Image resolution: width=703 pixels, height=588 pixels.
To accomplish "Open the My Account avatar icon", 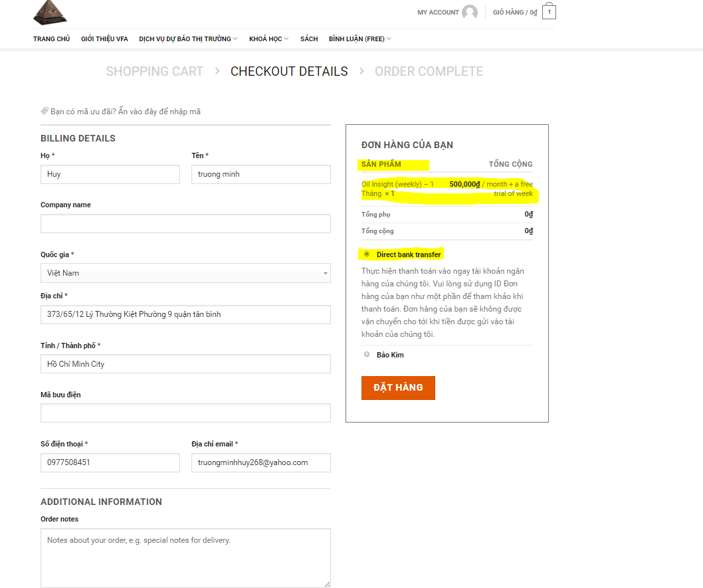I will coord(470,13).
